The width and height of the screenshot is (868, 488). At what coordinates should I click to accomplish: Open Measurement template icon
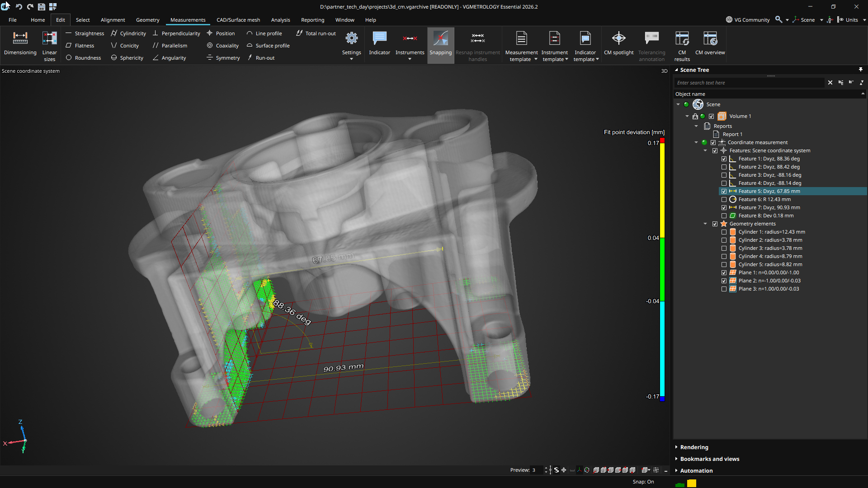pos(521,39)
